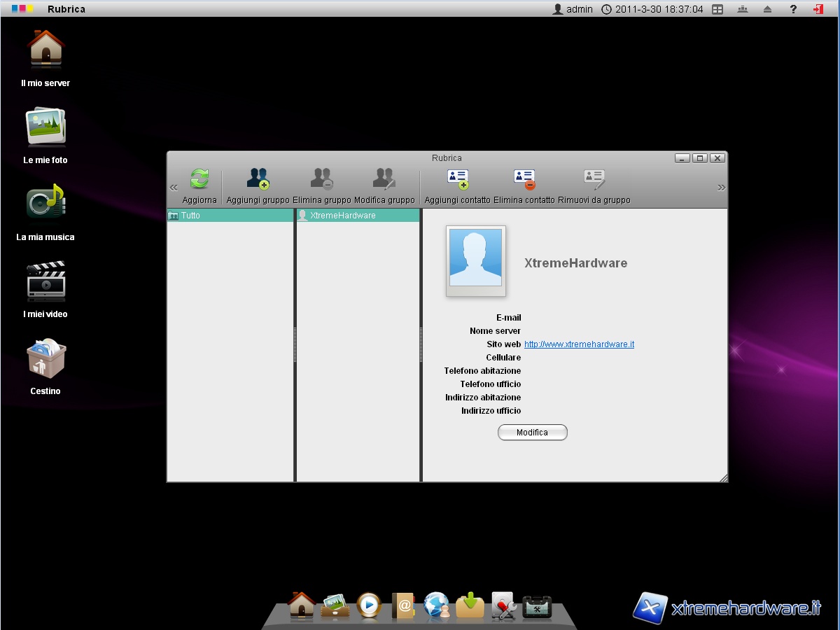Image resolution: width=840 pixels, height=630 pixels.
Task: Click the red logout icon in top bar
Action: tap(818, 9)
